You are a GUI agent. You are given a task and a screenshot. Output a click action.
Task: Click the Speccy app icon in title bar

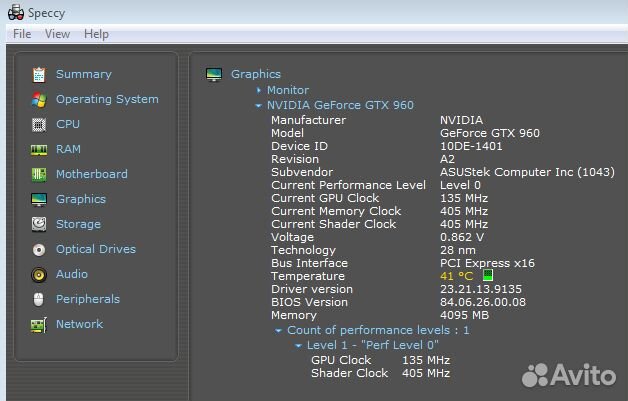(x=16, y=12)
